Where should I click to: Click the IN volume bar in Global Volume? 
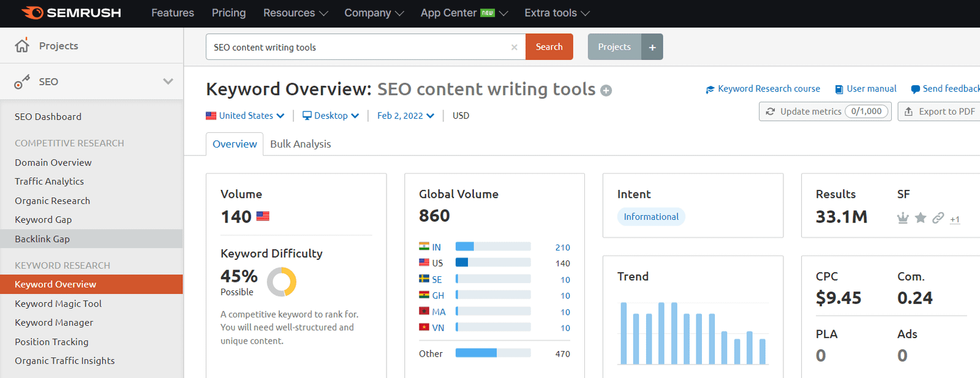[x=493, y=246]
